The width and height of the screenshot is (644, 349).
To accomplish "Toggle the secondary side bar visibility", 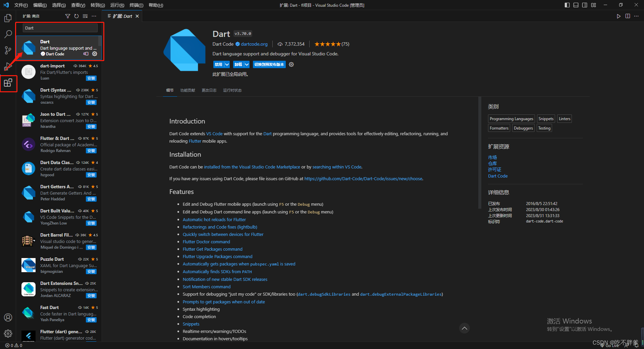I will point(585,5).
